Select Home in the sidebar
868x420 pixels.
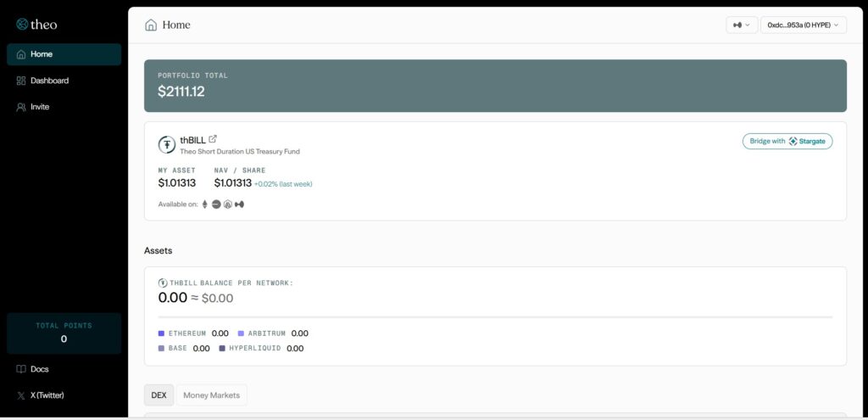tap(64, 54)
